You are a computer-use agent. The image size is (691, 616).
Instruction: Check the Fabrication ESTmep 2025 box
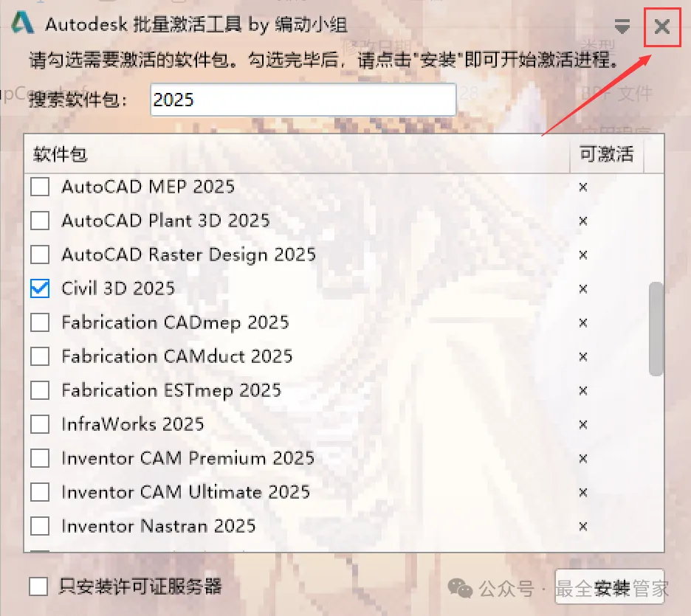[x=40, y=390]
